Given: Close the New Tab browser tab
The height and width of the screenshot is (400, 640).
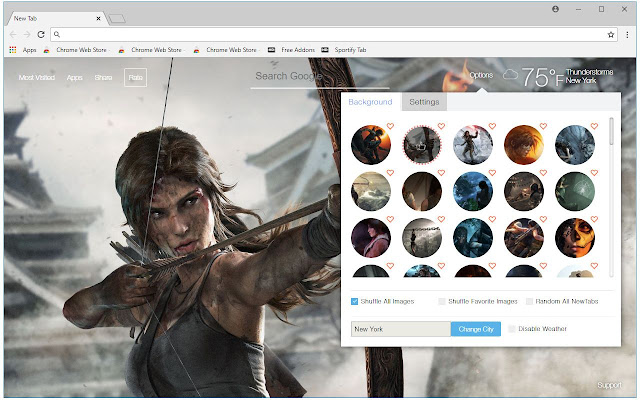Looking at the screenshot, I should coord(98,18).
